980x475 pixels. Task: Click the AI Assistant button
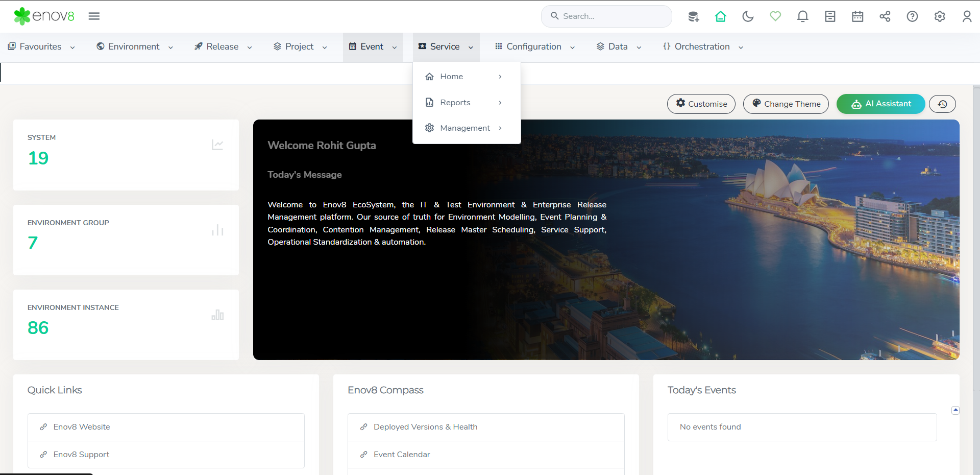(x=880, y=104)
